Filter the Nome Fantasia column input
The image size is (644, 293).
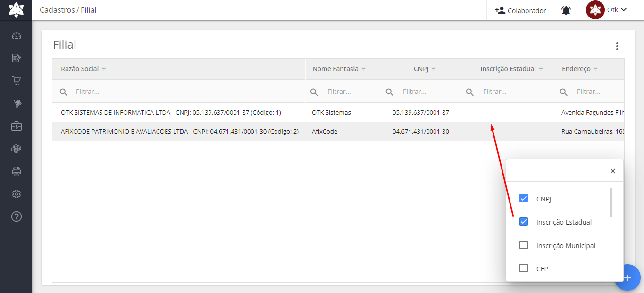pyautogui.click(x=351, y=92)
